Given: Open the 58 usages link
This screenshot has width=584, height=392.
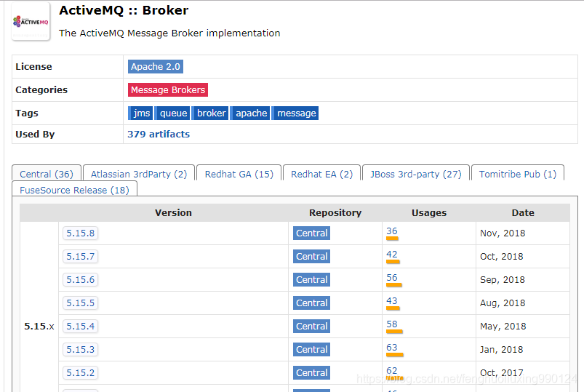Looking at the screenshot, I should click(392, 324).
